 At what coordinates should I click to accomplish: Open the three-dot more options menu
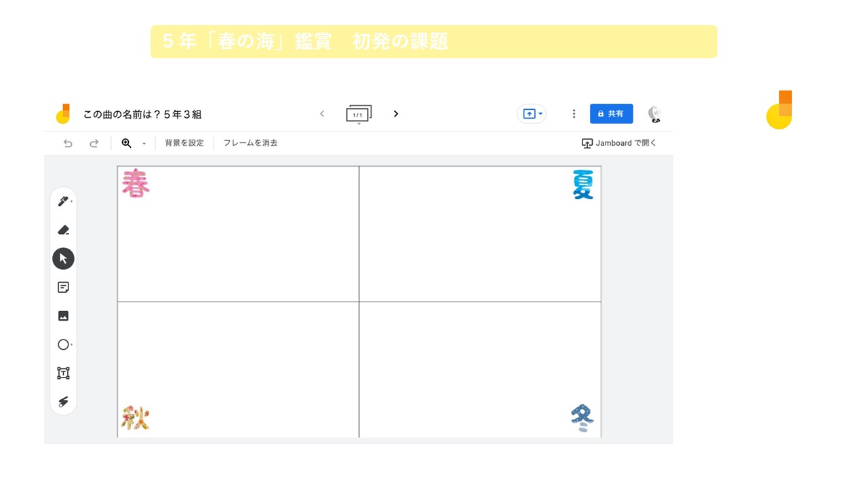[574, 114]
